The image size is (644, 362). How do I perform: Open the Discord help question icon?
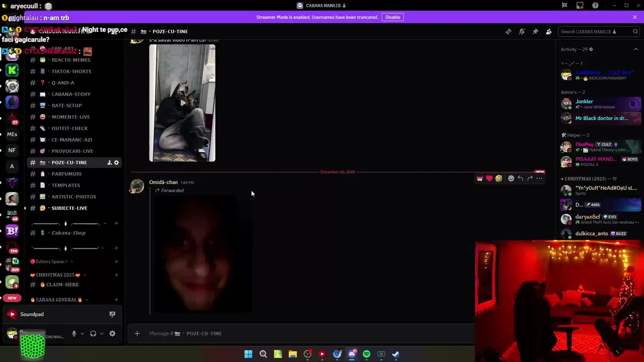[595, 6]
